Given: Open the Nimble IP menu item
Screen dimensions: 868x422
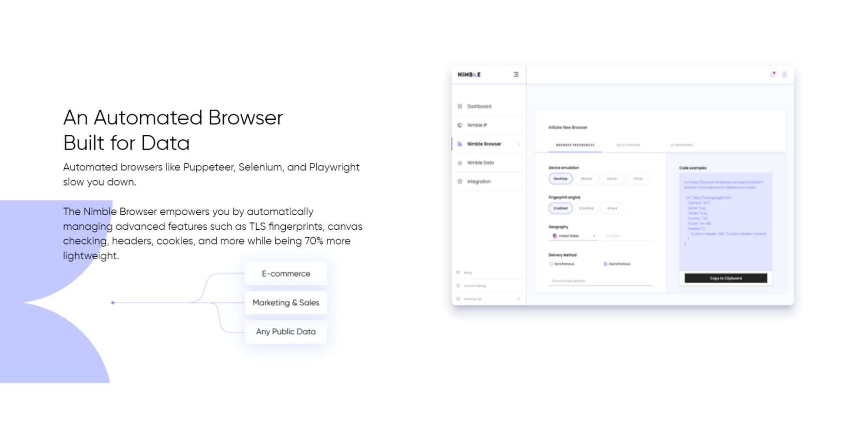Looking at the screenshot, I should tap(488, 125).
